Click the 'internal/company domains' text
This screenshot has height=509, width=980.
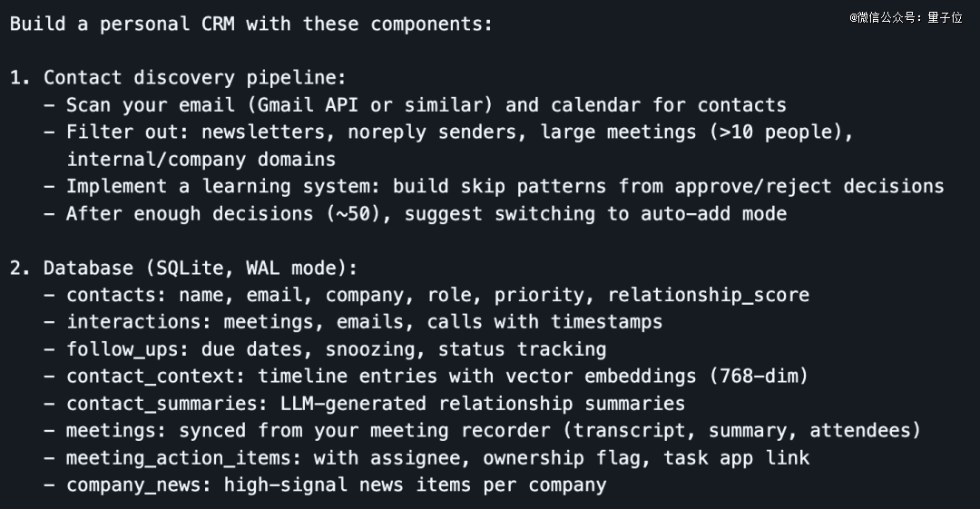coord(201,160)
